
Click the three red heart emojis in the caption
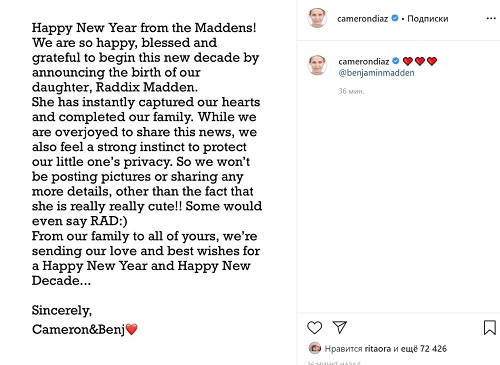(420, 61)
